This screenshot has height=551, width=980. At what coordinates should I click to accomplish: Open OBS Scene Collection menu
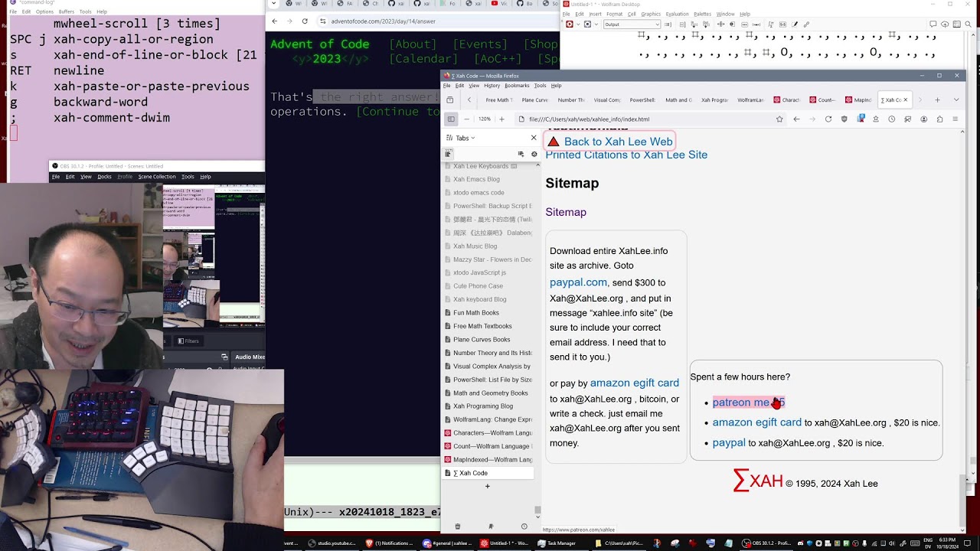point(157,177)
